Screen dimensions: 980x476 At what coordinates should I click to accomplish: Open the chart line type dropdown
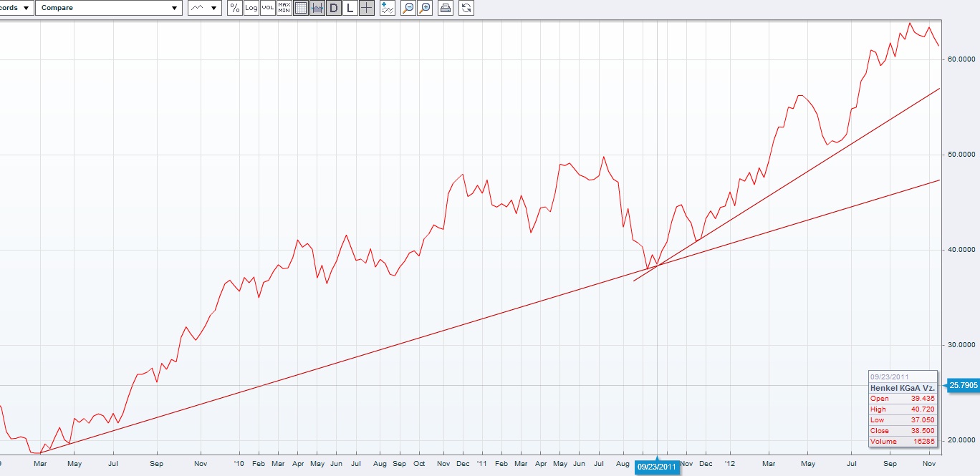tap(205, 8)
